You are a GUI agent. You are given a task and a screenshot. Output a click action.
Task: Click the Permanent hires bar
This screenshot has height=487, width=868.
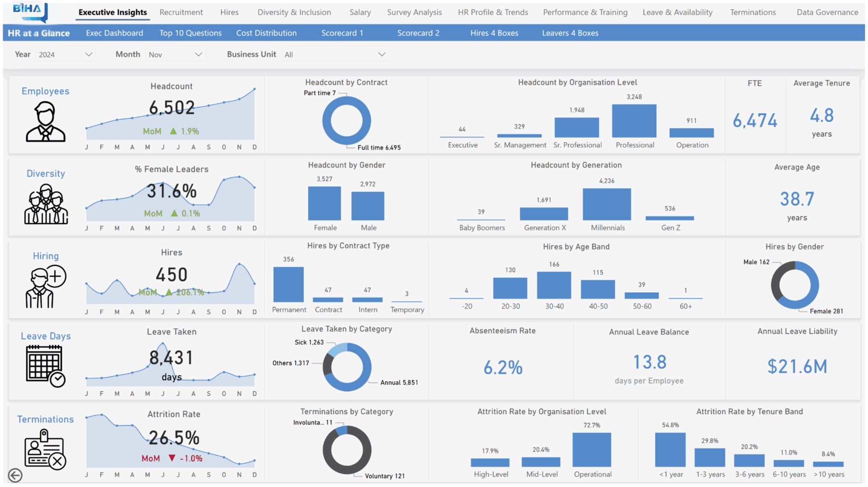point(289,284)
